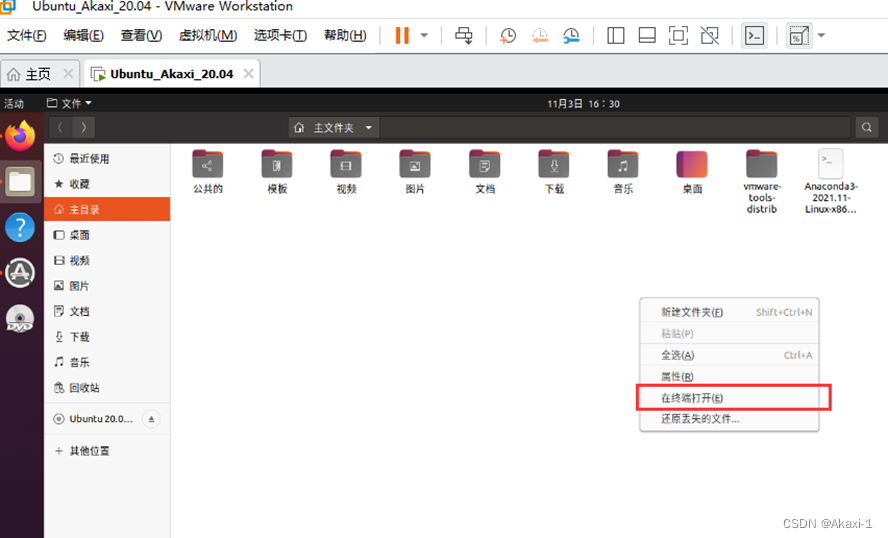
Task: Close the Ubuntu_Akaxi_20.04 tab
Action: point(248,74)
